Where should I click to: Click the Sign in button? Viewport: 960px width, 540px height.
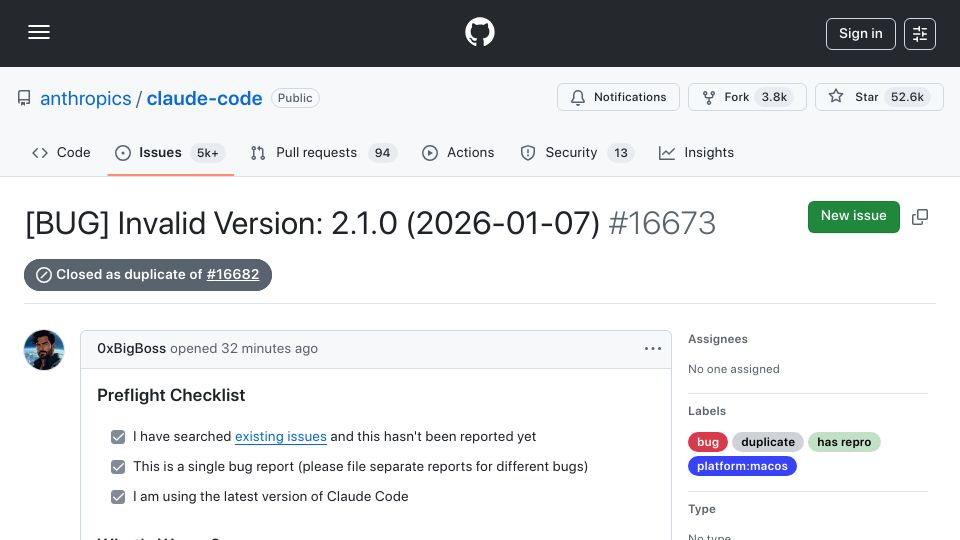pos(860,34)
